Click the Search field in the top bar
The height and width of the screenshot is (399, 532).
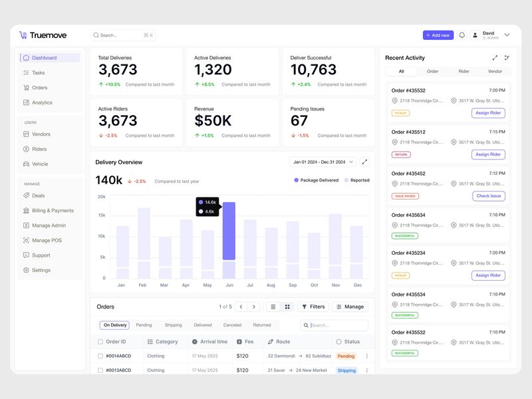120,35
